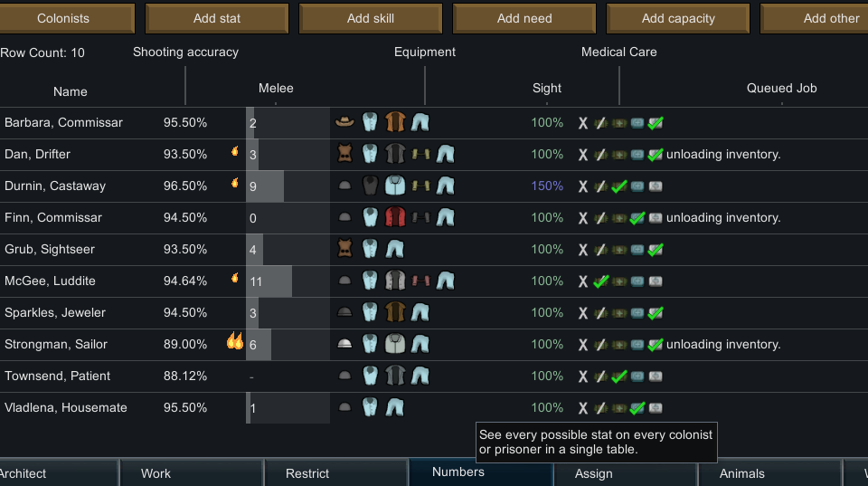Click McGee's melee skill bar
The width and height of the screenshot is (868, 486).
288,281
